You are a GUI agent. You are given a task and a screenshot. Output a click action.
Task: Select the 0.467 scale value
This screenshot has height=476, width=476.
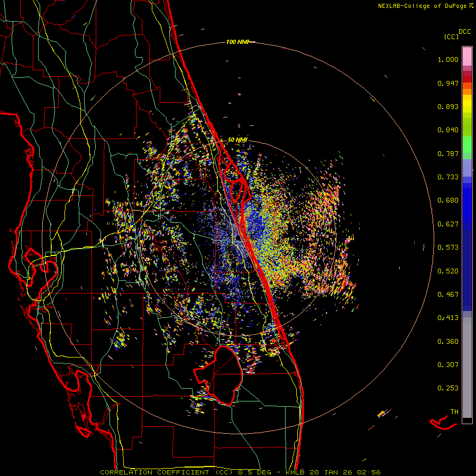[448, 295]
